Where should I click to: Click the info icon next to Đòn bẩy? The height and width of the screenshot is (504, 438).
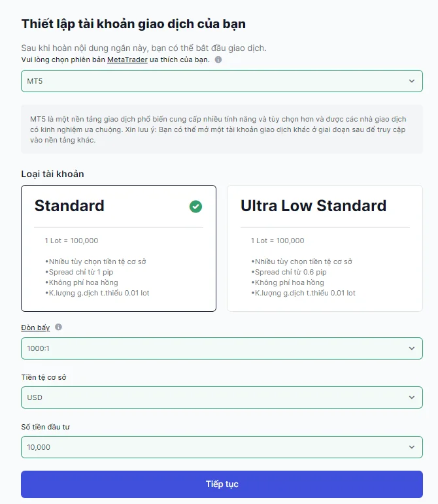(x=58, y=328)
